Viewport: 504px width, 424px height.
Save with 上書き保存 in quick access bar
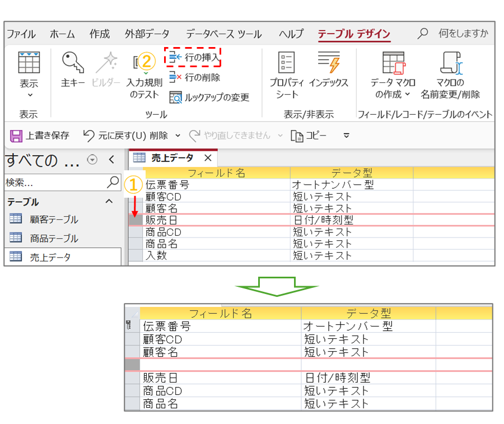(x=40, y=135)
